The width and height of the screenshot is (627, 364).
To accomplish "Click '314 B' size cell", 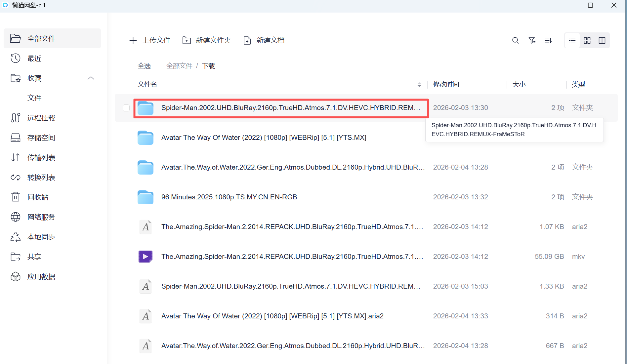I will click(x=555, y=316).
